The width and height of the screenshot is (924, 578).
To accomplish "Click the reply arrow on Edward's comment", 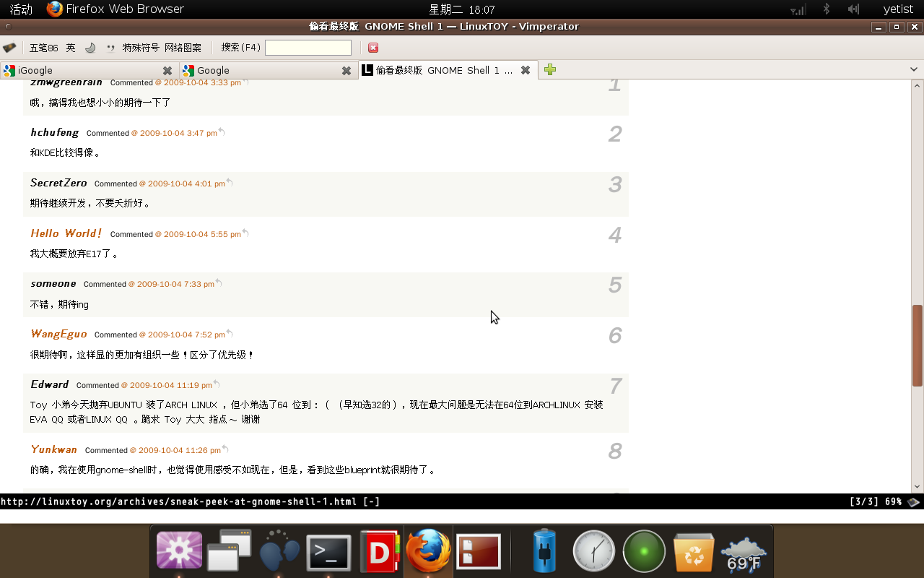I will pos(217,384).
